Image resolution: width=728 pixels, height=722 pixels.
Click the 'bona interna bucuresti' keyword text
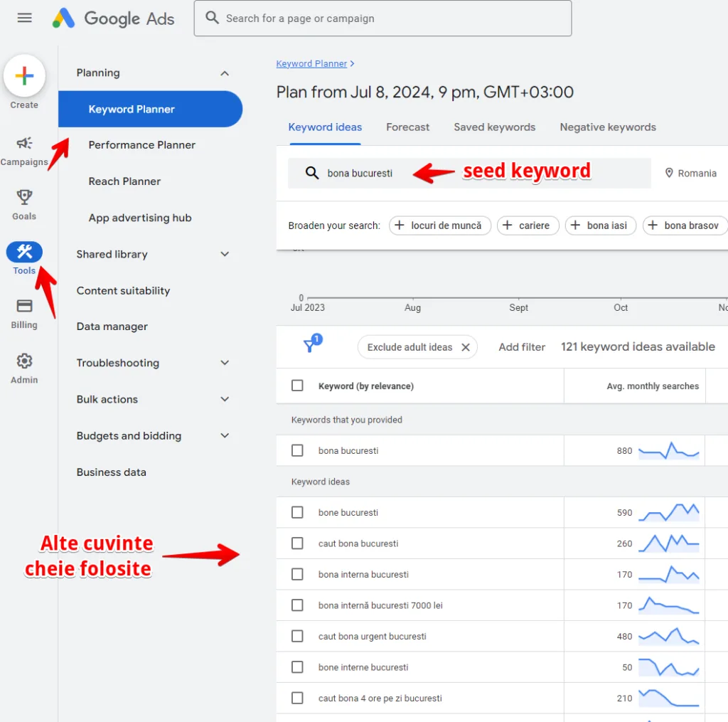[363, 575]
